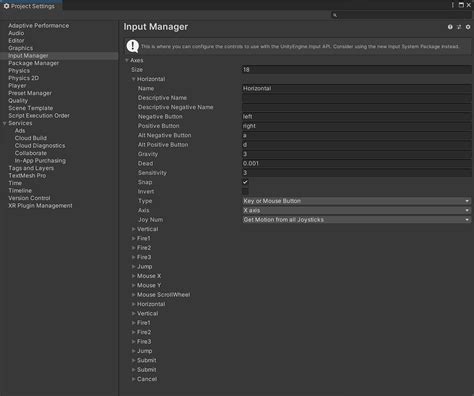The image size is (474, 396).
Task: Open Scene Template settings
Action: coord(30,108)
